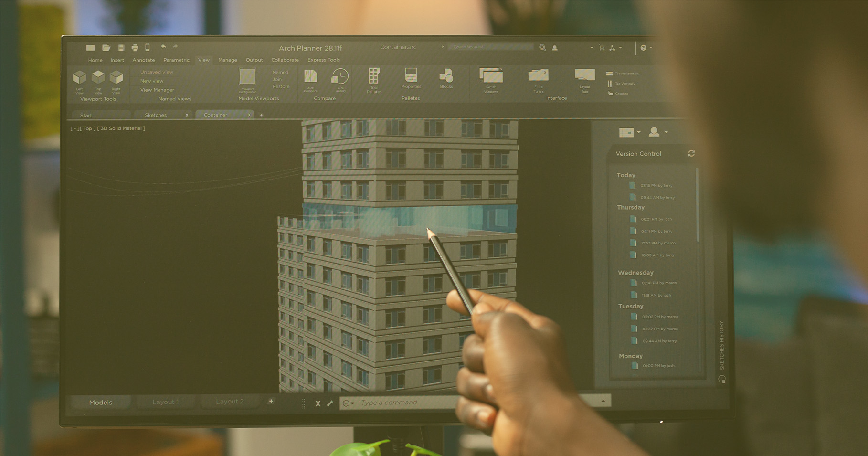Screen dimensions: 868x456
Task: Click the mobile device icon
Action: click(148, 47)
